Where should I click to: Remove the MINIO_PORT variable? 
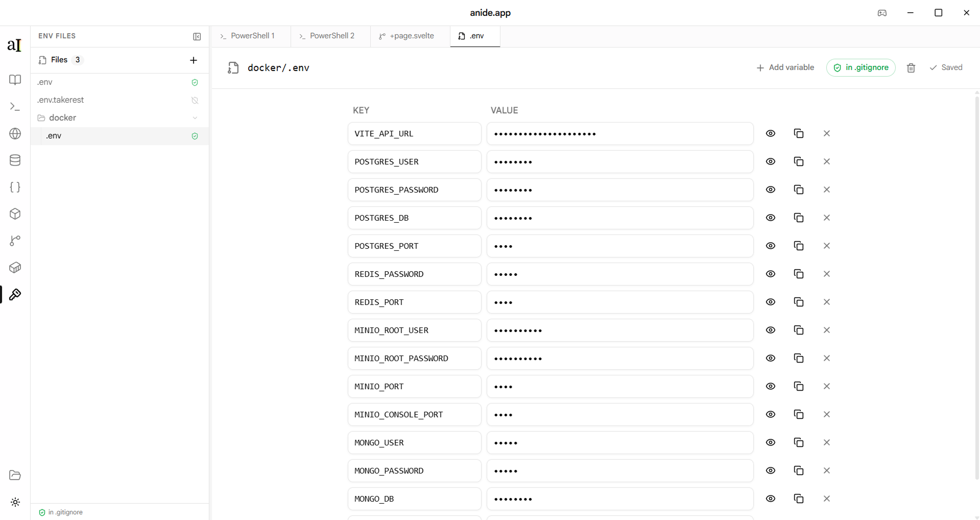click(827, 386)
